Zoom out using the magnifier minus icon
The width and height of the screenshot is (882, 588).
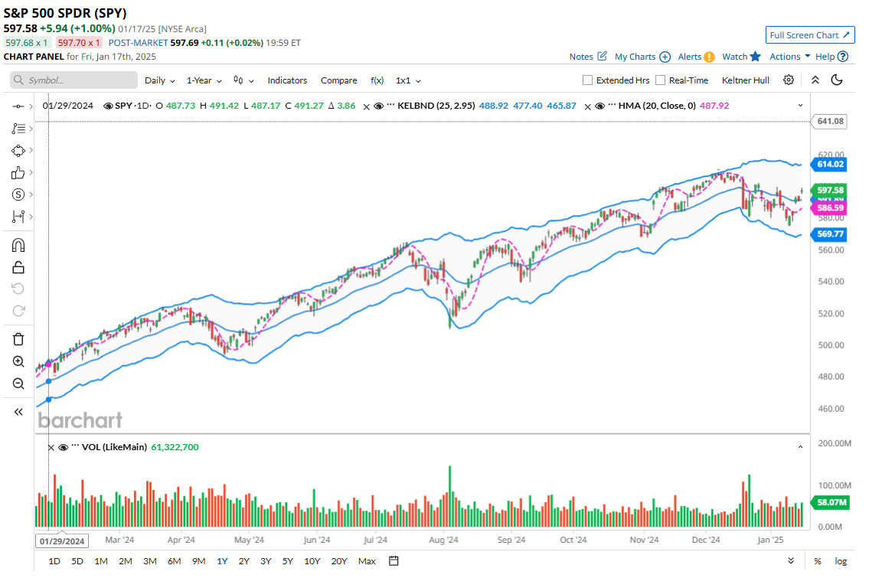click(x=18, y=384)
